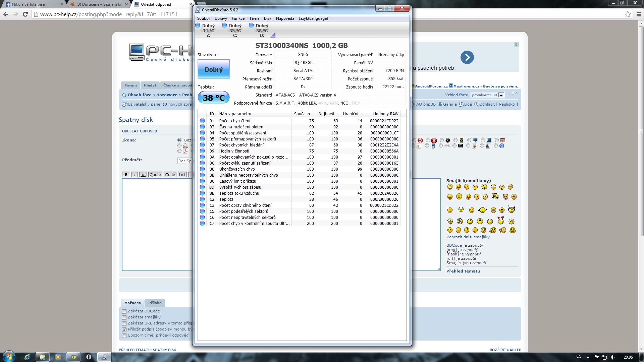This screenshot has width=644, height=362.
Task: Select drive Z: status orb in CrystalDiskInfo
Action: [198, 25]
